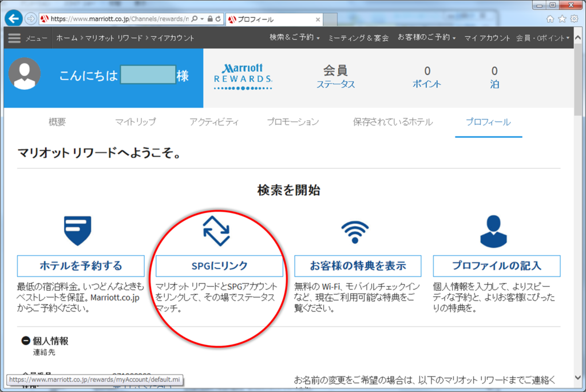Click the padlock security icon
Screen dimensions: 586x392
[210, 19]
